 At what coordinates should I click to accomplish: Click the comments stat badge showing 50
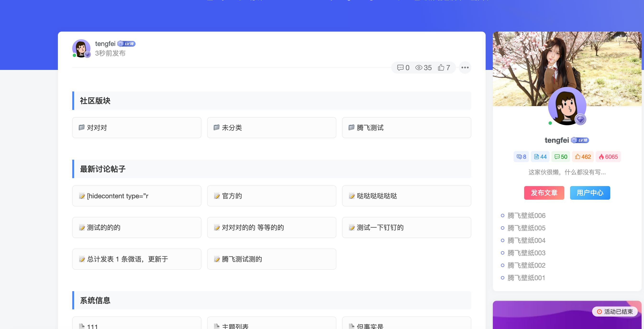[x=561, y=157]
